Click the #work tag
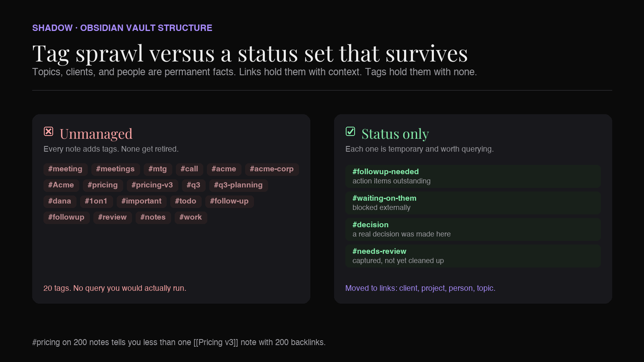The image size is (644, 362). 191,217
